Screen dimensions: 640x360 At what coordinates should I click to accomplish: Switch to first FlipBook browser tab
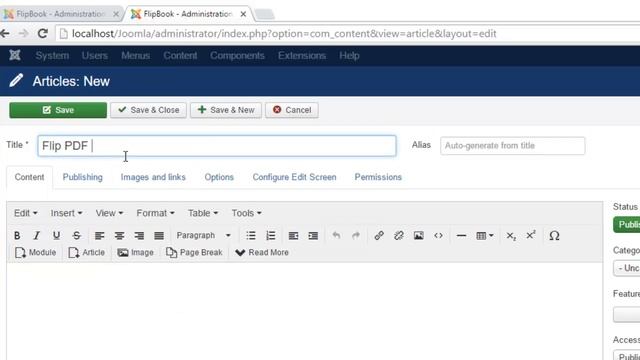tap(61, 14)
